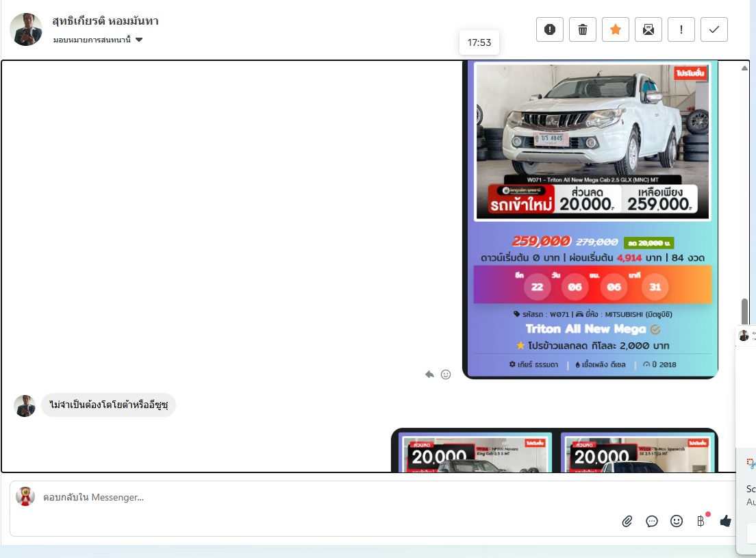The height and width of the screenshot is (558, 756).
Task: Click the customer avatar beside incoming message
Action: 25,406
